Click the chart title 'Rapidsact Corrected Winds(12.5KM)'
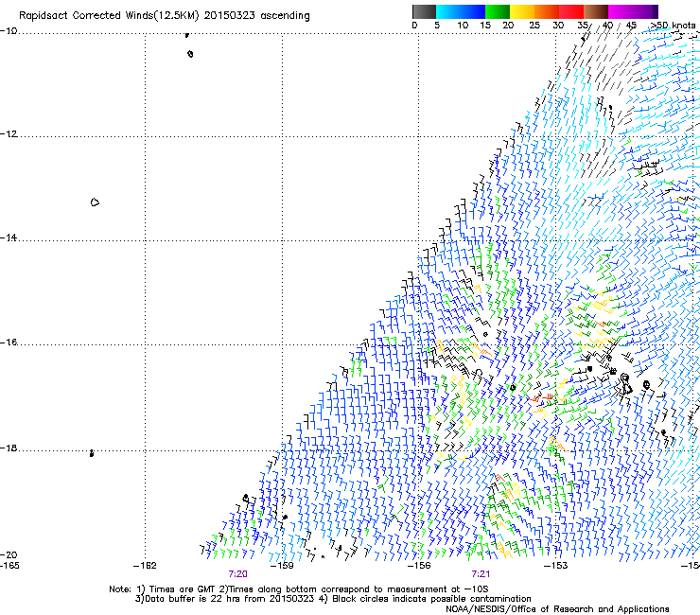 [x=109, y=16]
